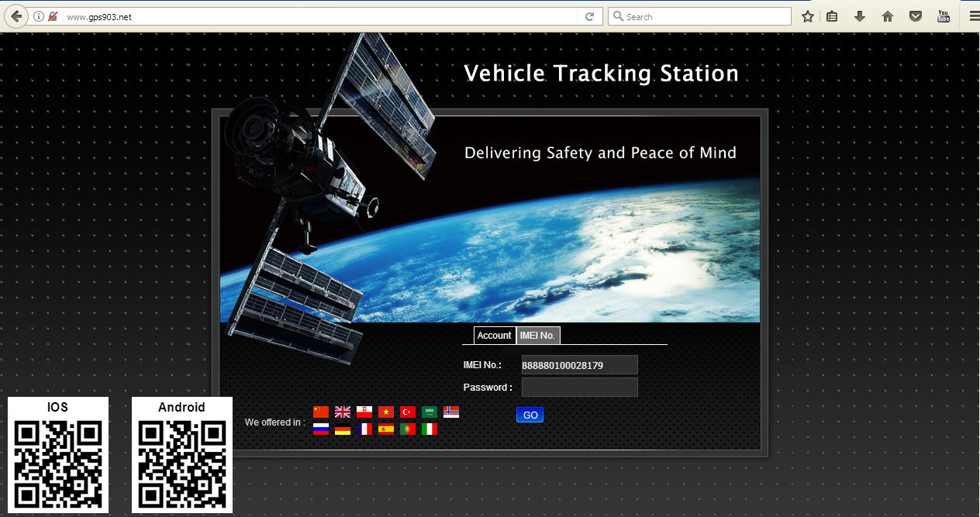Click the "Password :" label
The width and height of the screenshot is (980, 517).
[488, 388]
